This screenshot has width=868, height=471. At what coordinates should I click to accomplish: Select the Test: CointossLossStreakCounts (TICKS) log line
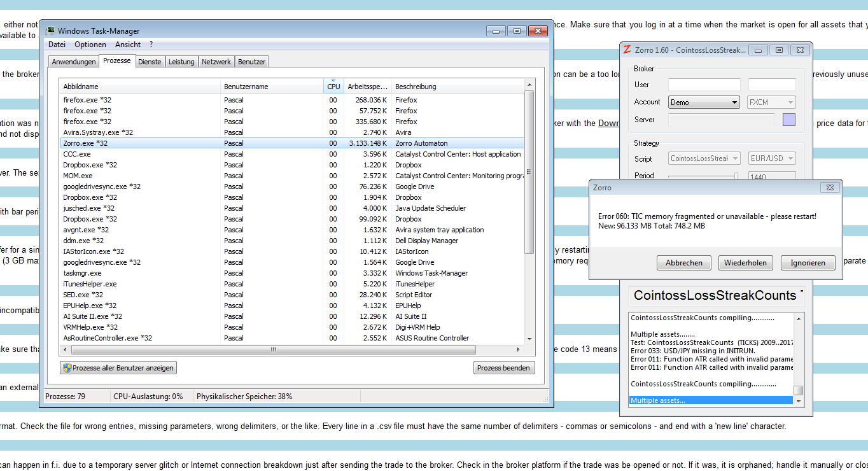pos(711,342)
